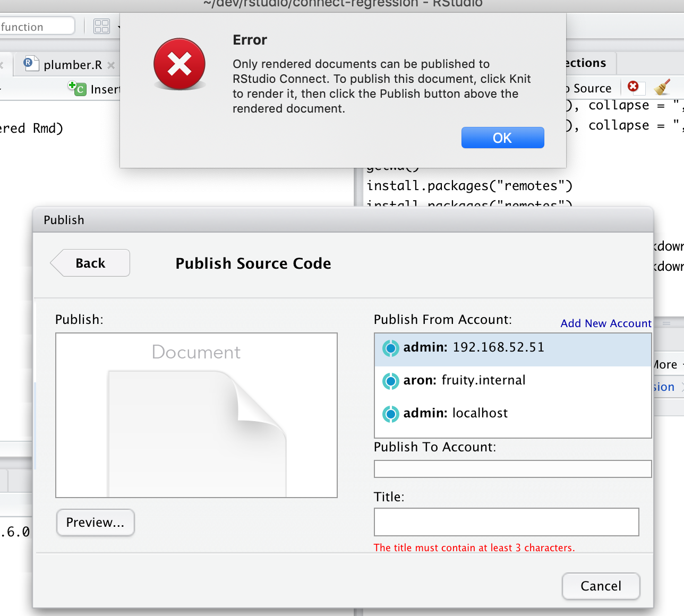Click the Connect icon beside admin localhost
Screen dimensions: 684x616
(390, 414)
